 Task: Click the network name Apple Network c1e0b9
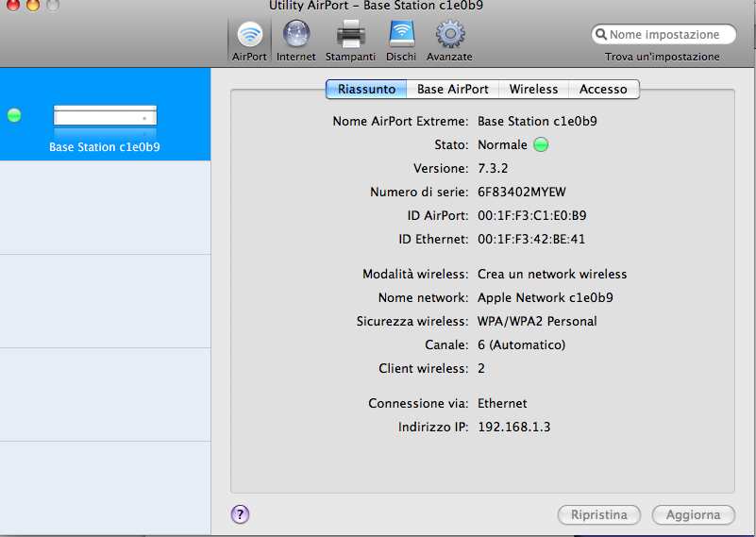pyautogui.click(x=546, y=297)
